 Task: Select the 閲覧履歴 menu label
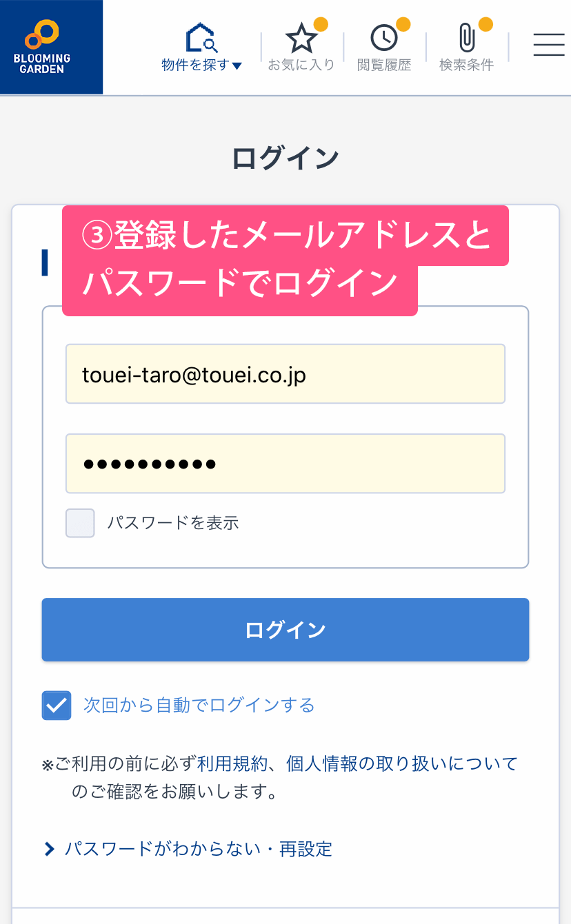[x=383, y=65]
